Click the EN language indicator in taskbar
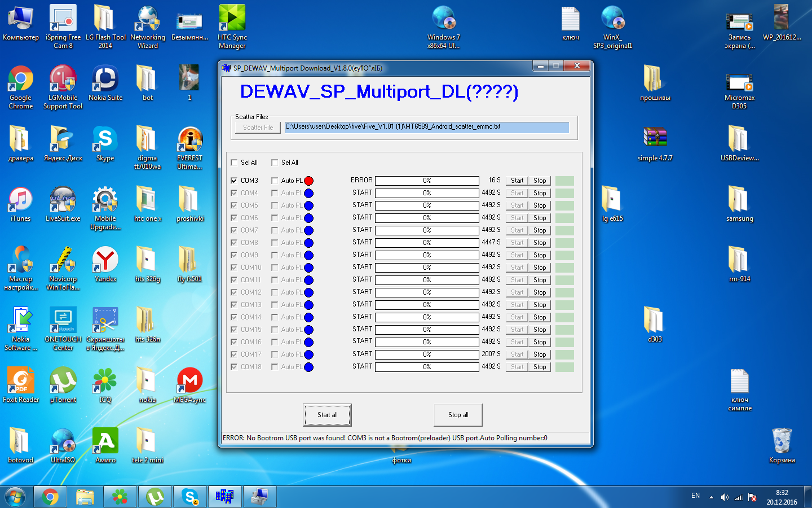 695,496
